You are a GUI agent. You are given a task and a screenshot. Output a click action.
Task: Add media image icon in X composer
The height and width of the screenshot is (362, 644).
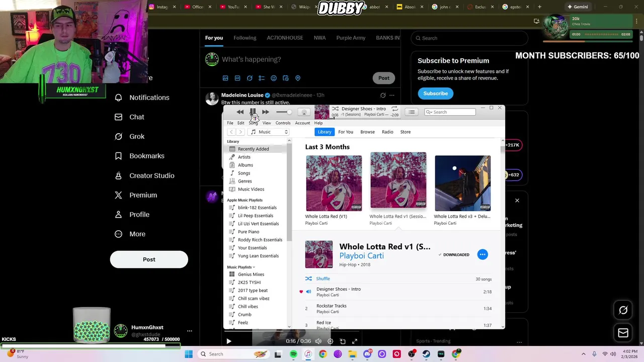point(225,78)
